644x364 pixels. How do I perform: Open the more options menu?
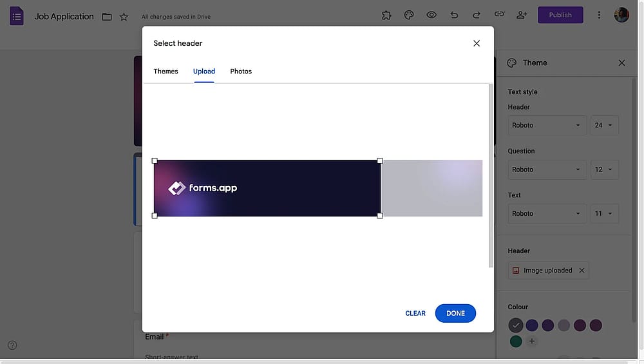click(599, 15)
